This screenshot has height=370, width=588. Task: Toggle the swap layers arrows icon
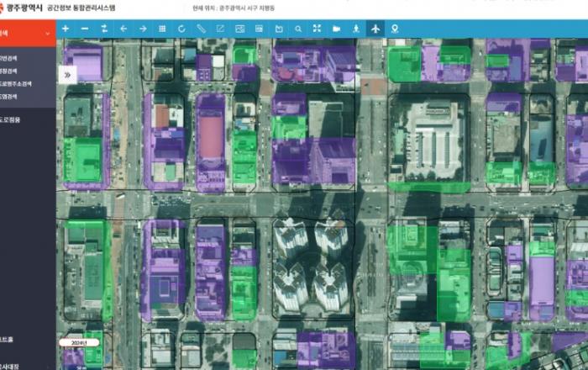(x=105, y=29)
